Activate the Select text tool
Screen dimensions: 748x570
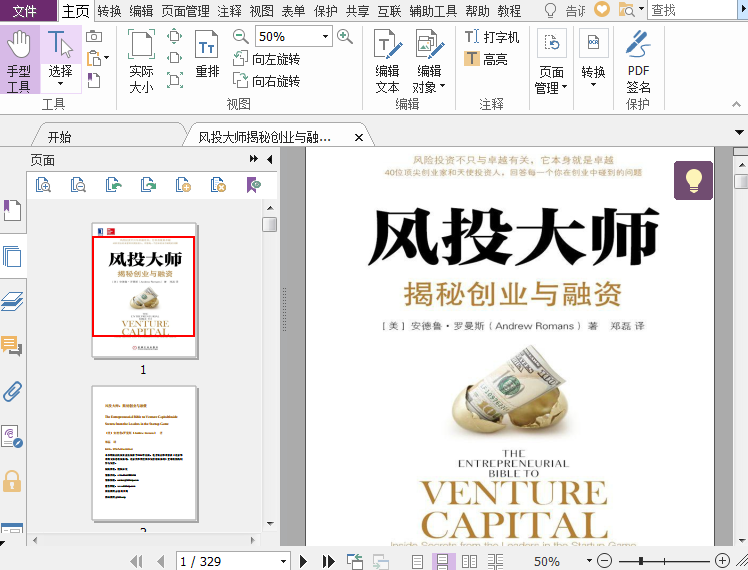(x=60, y=59)
